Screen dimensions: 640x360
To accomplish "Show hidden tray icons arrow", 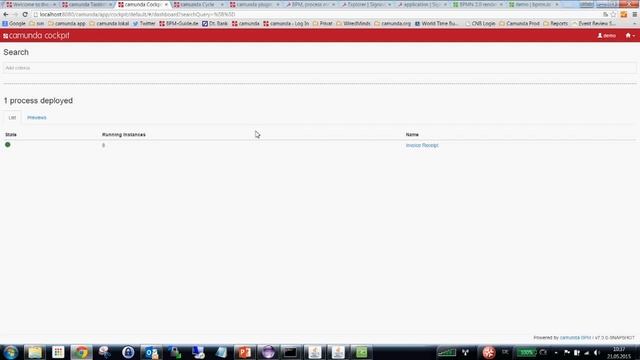I will (x=556, y=353).
